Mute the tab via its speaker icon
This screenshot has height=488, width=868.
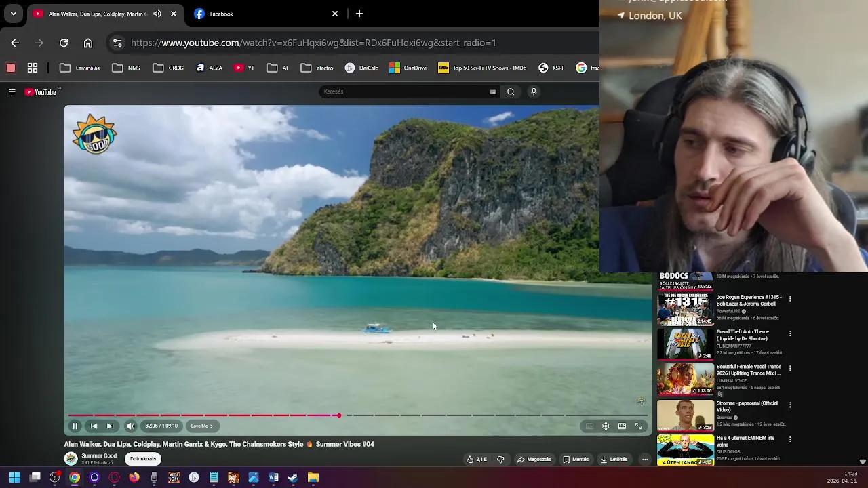[x=157, y=14]
